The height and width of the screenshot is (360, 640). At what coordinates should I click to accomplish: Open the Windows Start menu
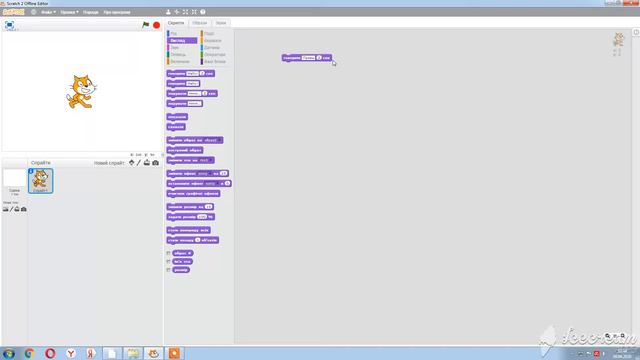pos(9,353)
